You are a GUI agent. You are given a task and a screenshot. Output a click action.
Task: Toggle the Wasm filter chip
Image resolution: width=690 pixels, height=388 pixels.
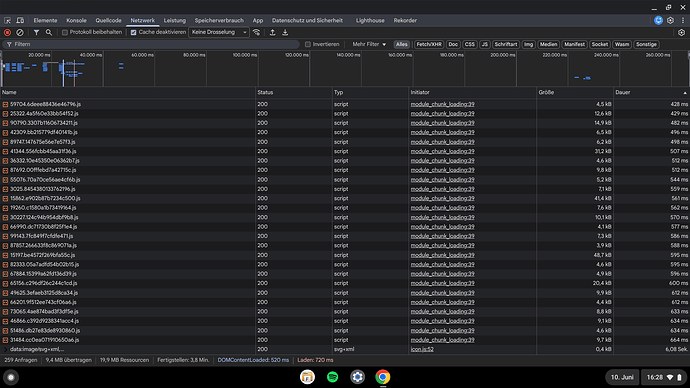622,44
